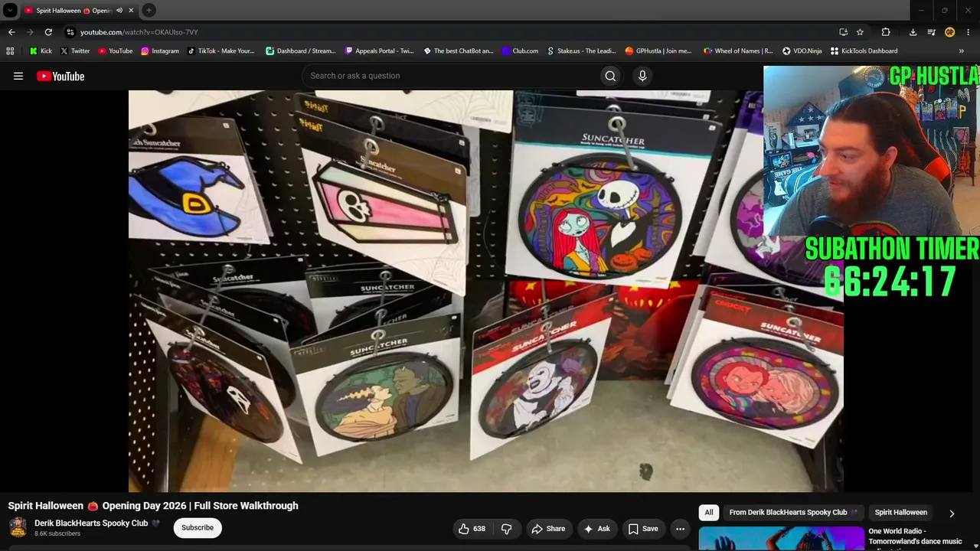Open the "Dashboard / Stream..." bookmark

tap(301, 51)
